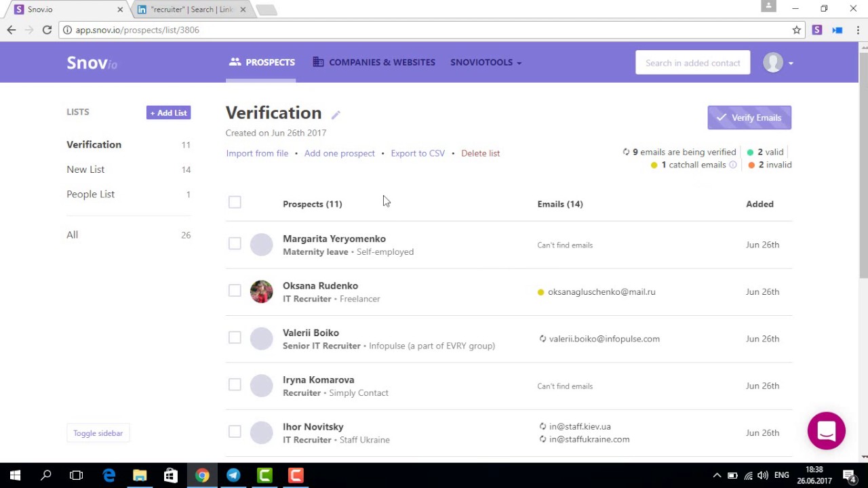This screenshot has height=488, width=868.
Task: Launch Microsoft Edge from the taskbar
Action: point(108,475)
